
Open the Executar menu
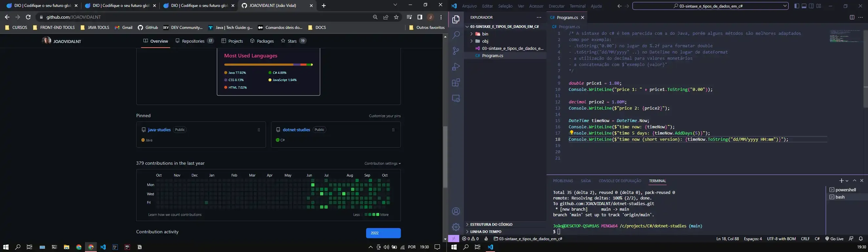(x=556, y=6)
